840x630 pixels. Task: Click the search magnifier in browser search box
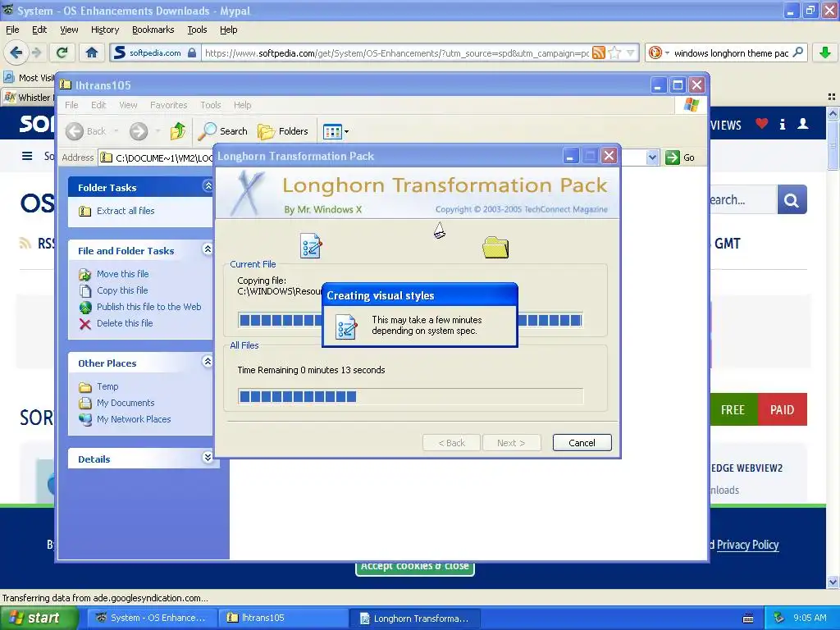tap(797, 52)
